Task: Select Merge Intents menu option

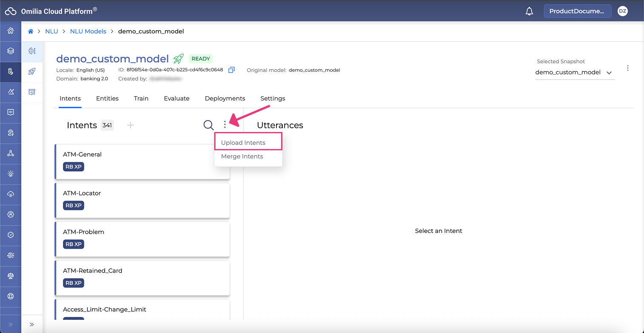Action: tap(242, 156)
